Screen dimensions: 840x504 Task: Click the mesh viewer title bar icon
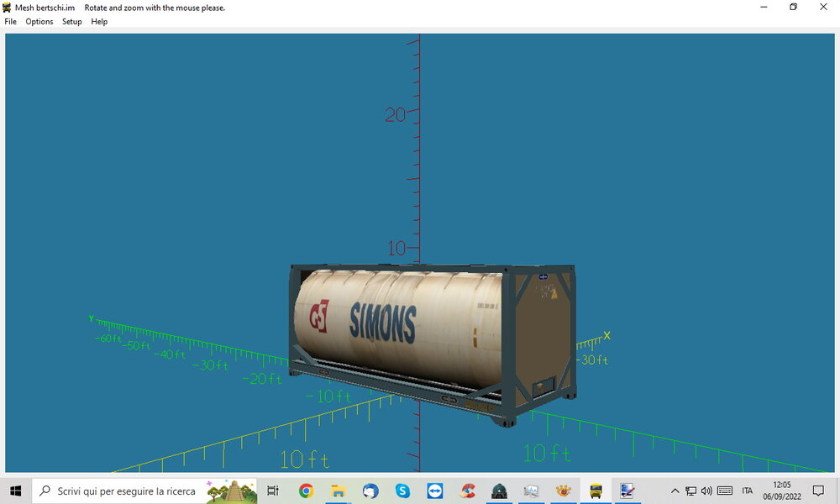coord(7,8)
